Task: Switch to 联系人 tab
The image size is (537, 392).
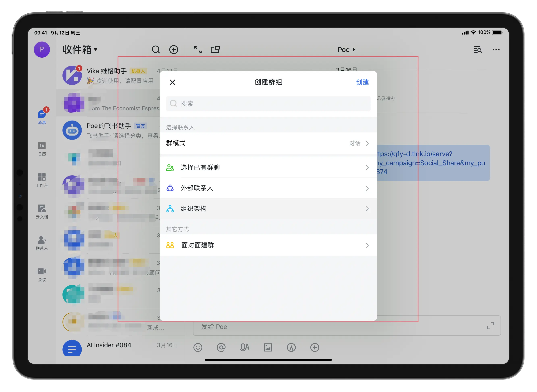Action: 42,243
